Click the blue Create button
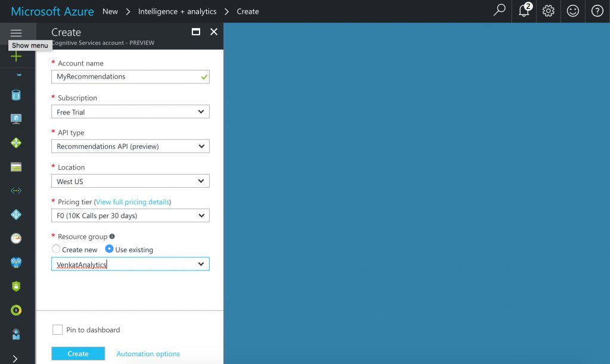The height and width of the screenshot is (364, 610). coord(78,353)
